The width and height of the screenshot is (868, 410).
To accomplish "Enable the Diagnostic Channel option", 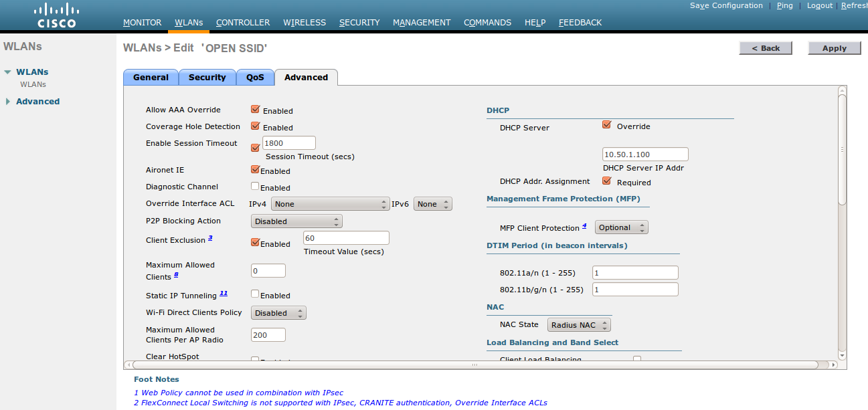I will point(255,187).
